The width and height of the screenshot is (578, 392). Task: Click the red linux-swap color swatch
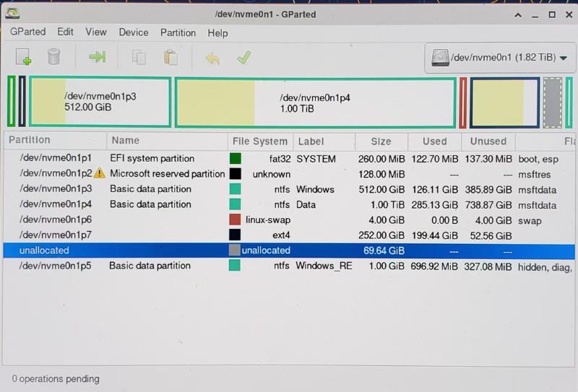click(235, 219)
